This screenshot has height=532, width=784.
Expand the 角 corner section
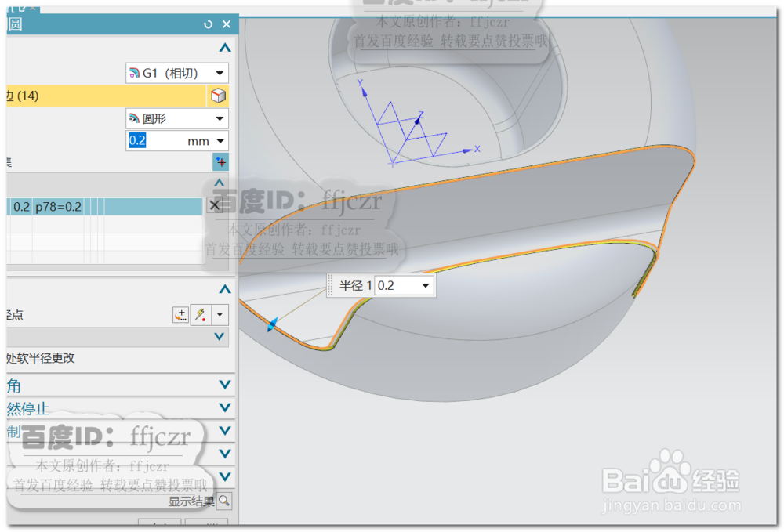225,385
